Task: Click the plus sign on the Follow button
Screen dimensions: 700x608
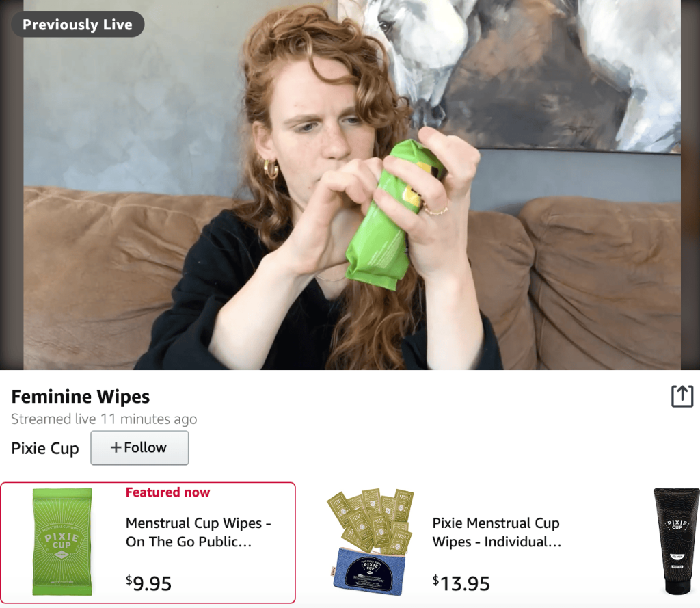Action: [x=116, y=448]
